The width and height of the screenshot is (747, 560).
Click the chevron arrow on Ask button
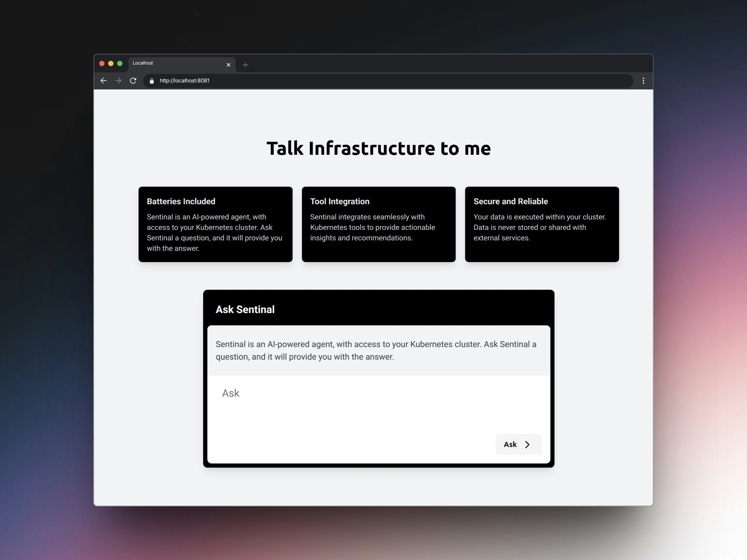(x=527, y=444)
